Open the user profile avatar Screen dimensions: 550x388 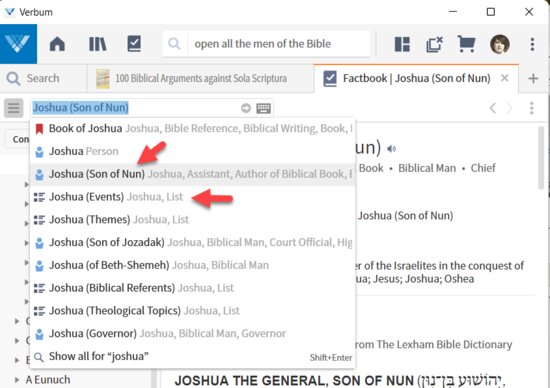[499, 44]
